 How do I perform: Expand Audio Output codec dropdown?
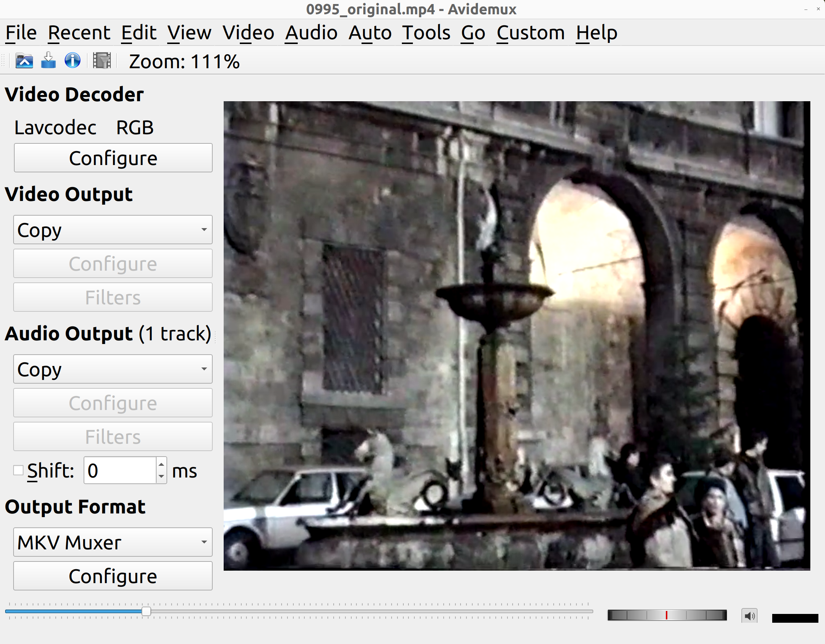113,369
